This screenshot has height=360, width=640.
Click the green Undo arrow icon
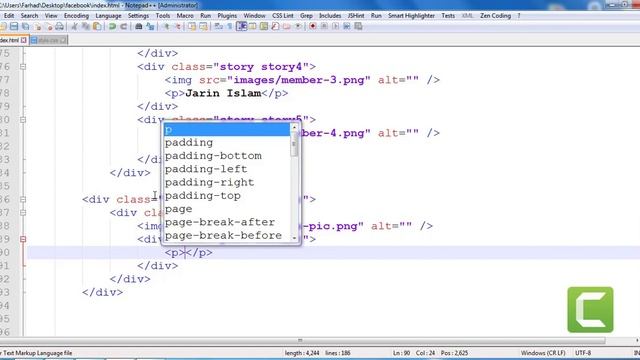(x=112, y=27)
